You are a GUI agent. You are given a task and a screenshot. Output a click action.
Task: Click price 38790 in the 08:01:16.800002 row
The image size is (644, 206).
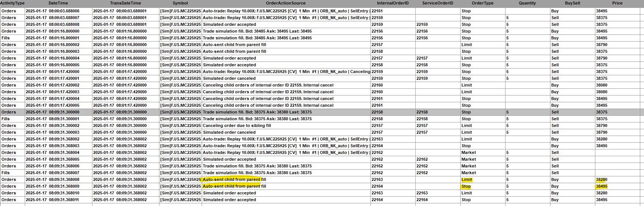click(602, 45)
